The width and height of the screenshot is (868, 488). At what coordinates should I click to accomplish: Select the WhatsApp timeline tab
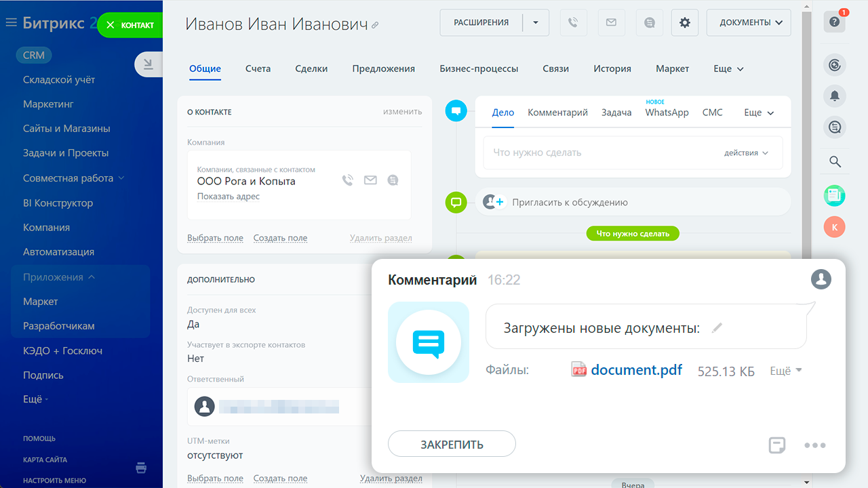point(667,113)
